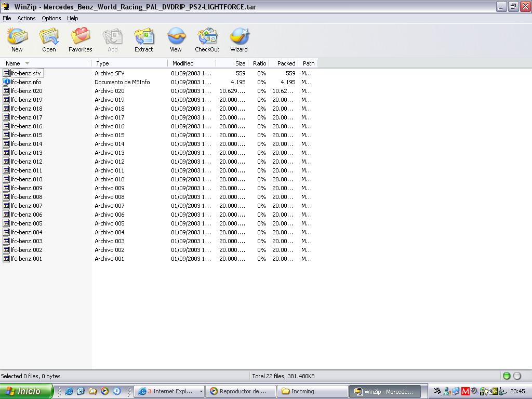Select the file named lfc-benz.001
Screen dimensions: 532x399
pos(26,259)
